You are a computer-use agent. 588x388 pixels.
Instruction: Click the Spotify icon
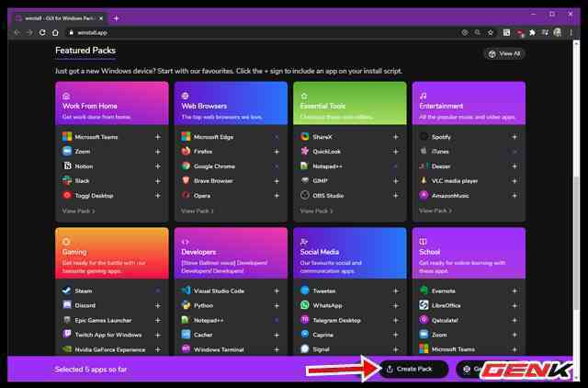point(424,137)
